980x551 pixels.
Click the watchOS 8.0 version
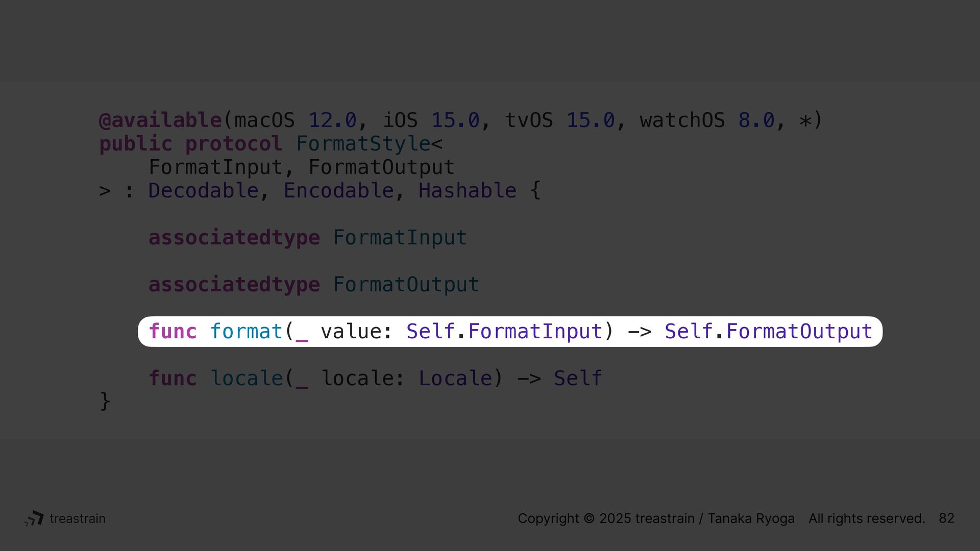(707, 120)
